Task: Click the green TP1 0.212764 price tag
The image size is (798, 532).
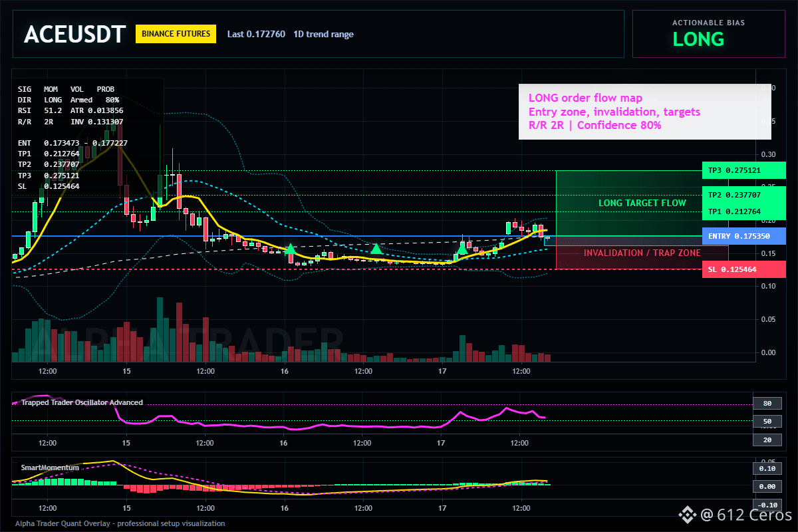Action: [x=743, y=211]
